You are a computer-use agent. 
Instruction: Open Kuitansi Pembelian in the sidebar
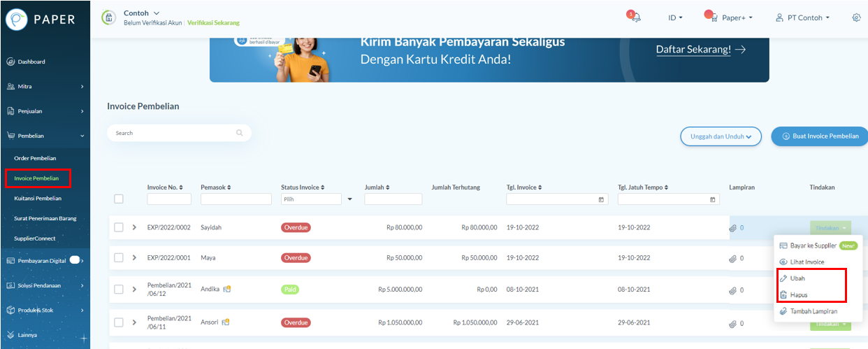click(x=38, y=199)
